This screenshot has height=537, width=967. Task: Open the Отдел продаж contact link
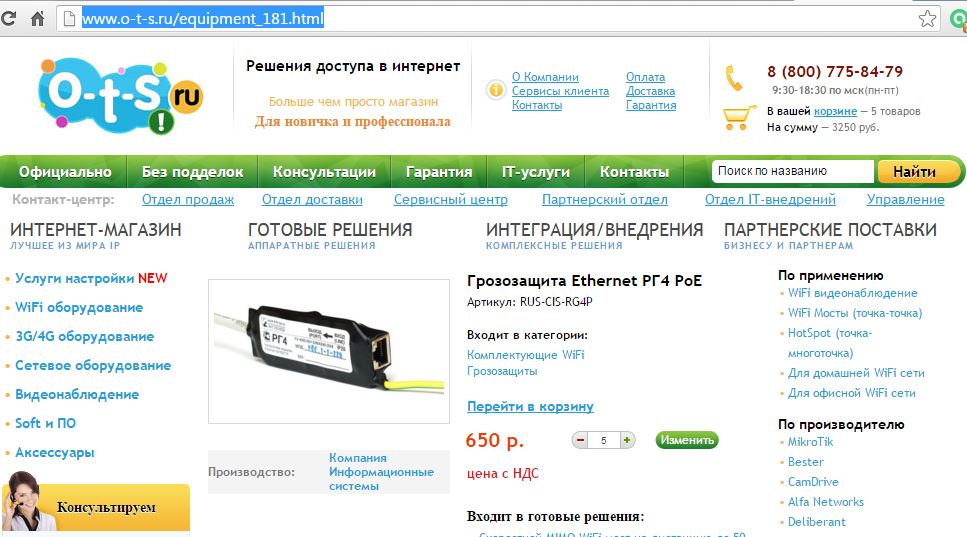coord(188,200)
